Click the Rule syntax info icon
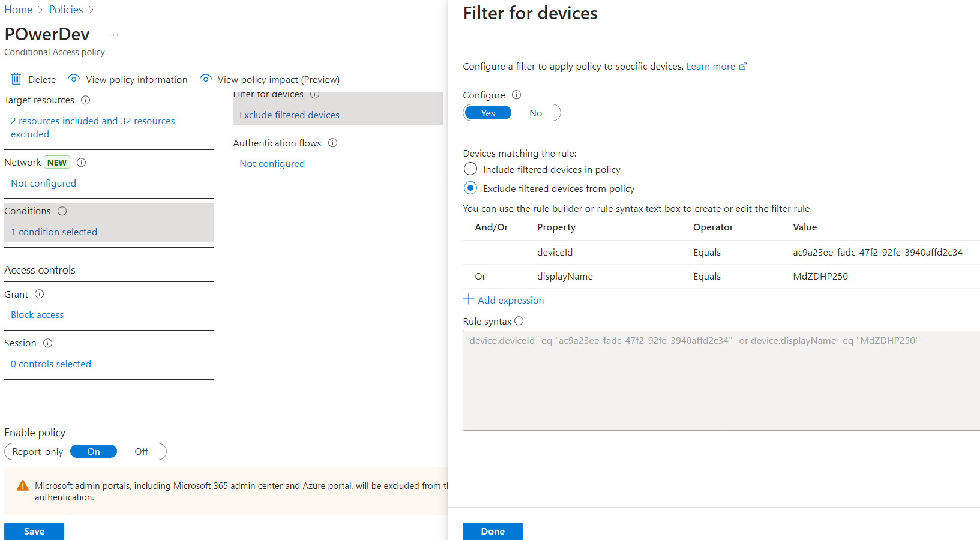This screenshot has height=540, width=980. point(519,321)
